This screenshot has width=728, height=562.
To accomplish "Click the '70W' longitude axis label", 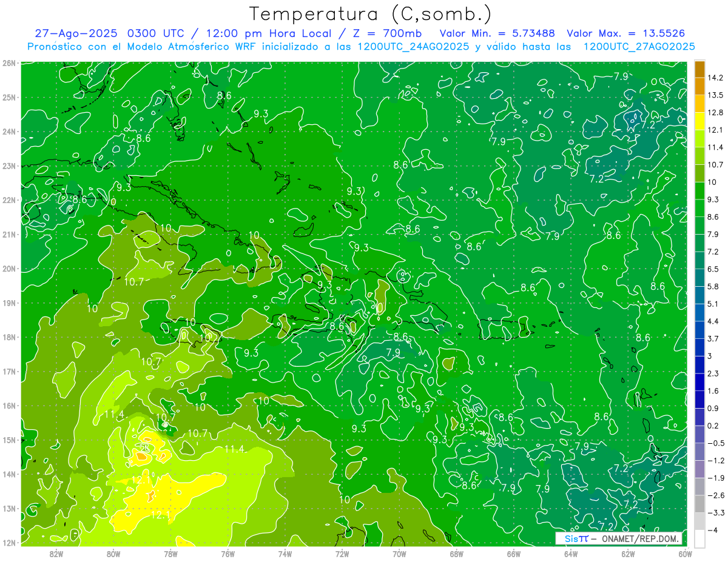I will [x=399, y=554].
